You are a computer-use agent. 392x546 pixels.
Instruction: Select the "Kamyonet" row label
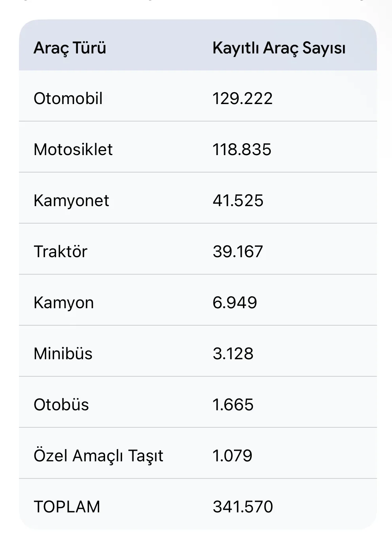point(71,201)
